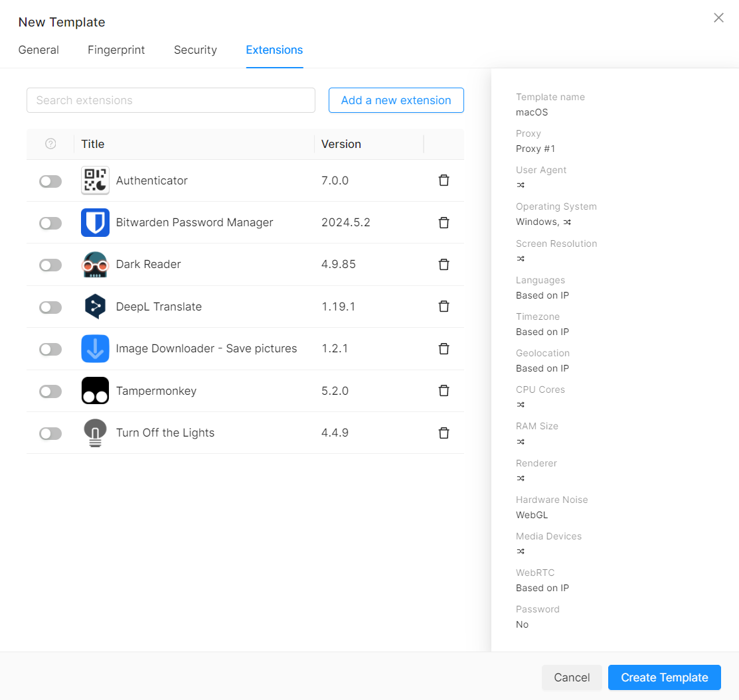Enable Turn Off the Lights toggle
Screen dimensions: 739x700
50,434
